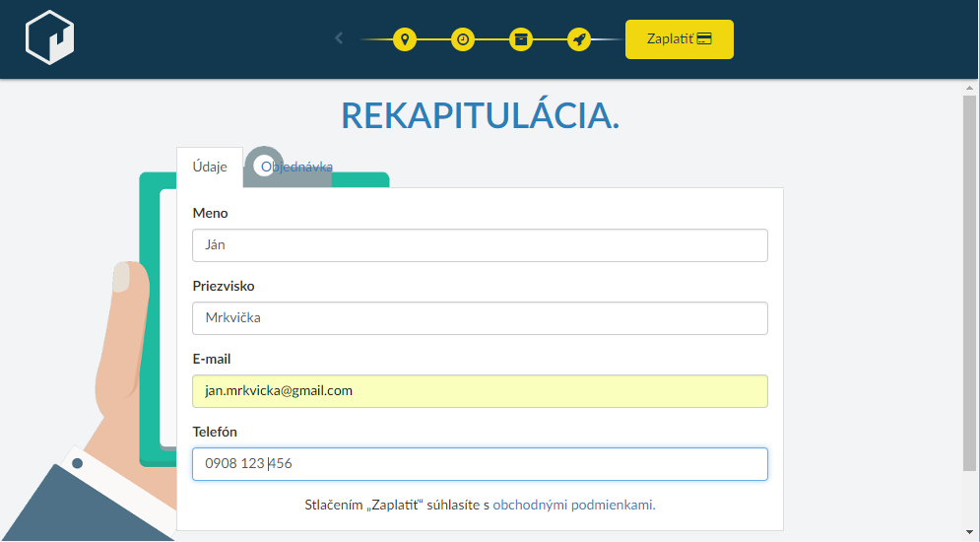Image resolution: width=980 pixels, height=542 pixels.
Task: Switch to the Údaje tab
Action: pos(209,167)
